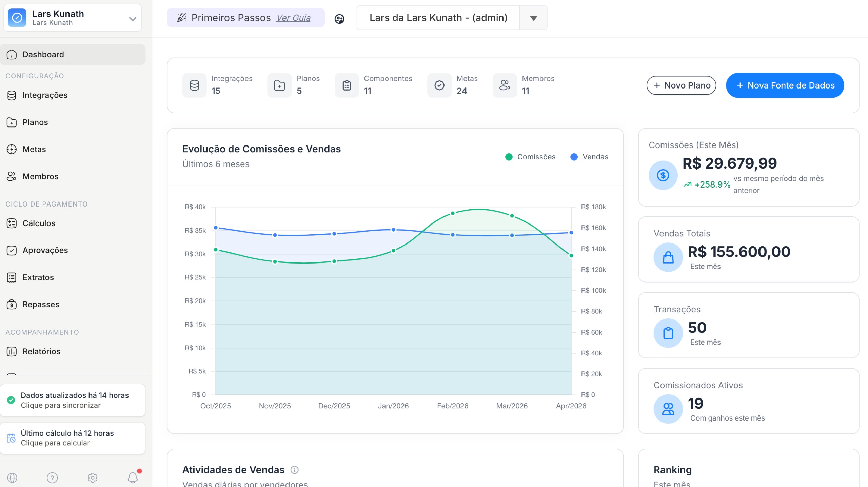This screenshot has height=487, width=868.
Task: Open the Ver Guia link
Action: 293,18
